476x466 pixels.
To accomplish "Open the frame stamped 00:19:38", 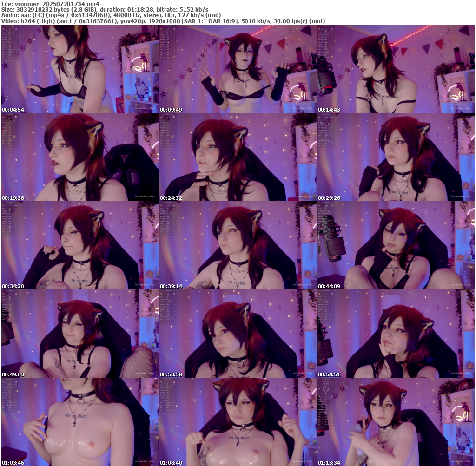I will (80, 157).
